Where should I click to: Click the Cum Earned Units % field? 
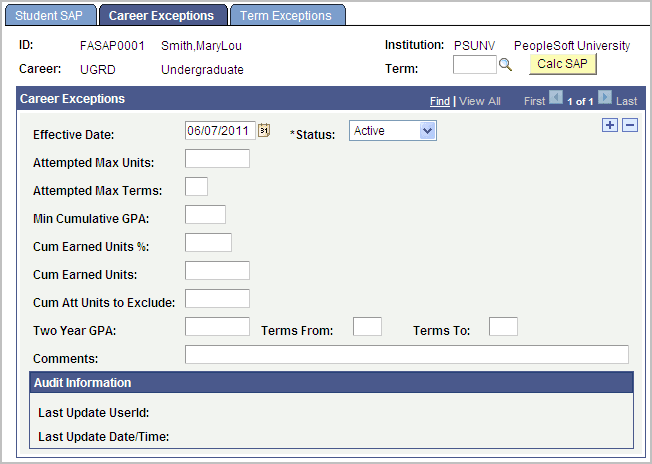[x=208, y=242]
